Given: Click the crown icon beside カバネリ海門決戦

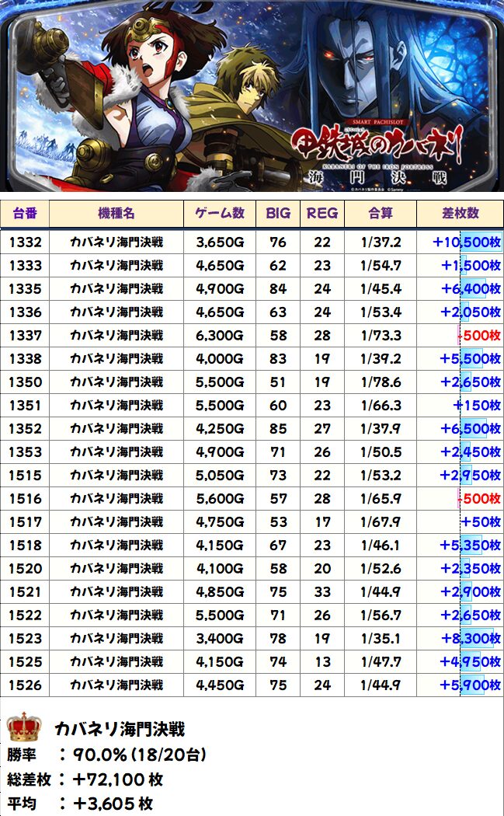Looking at the screenshot, I should (x=24, y=727).
